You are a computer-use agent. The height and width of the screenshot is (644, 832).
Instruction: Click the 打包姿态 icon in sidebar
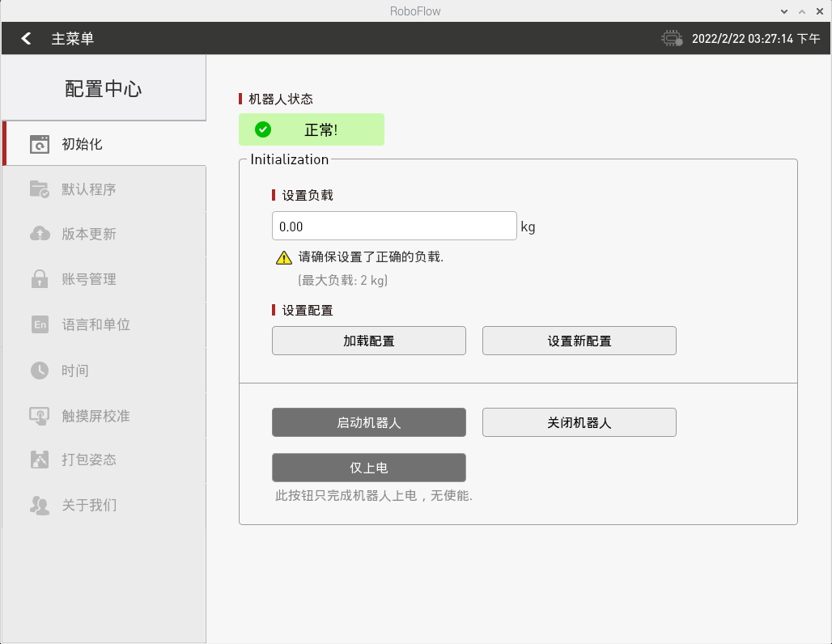(40, 460)
